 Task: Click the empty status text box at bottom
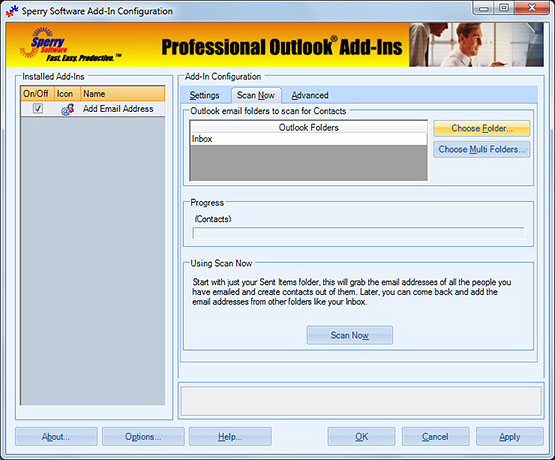click(x=361, y=401)
